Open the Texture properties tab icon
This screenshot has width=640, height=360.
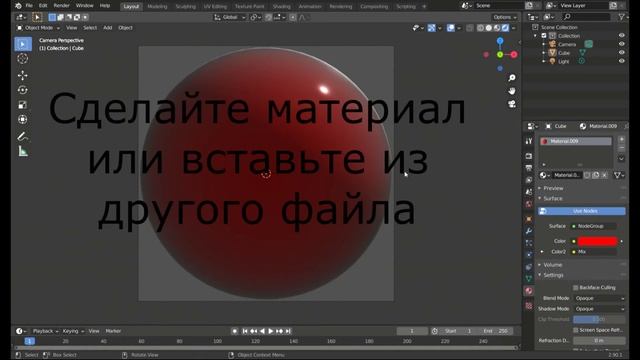529,305
